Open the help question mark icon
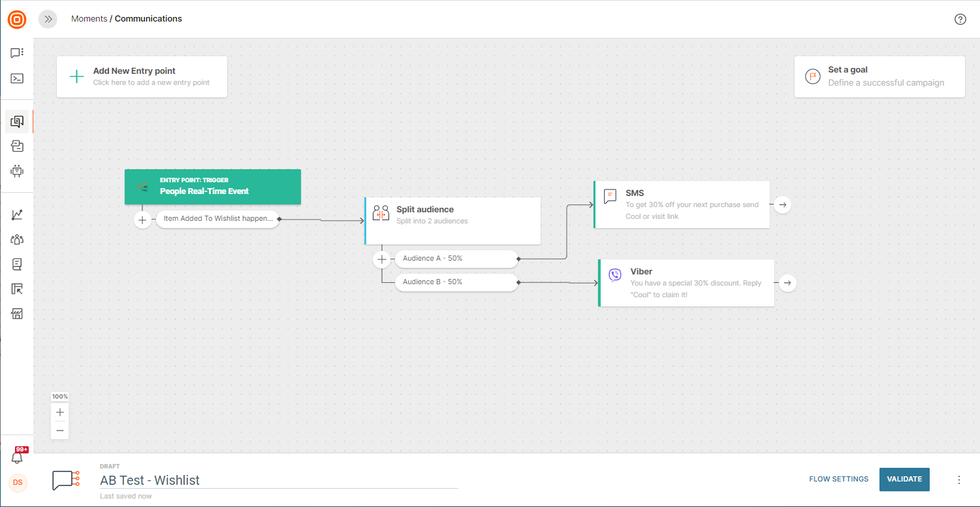The image size is (980, 507). [960, 19]
